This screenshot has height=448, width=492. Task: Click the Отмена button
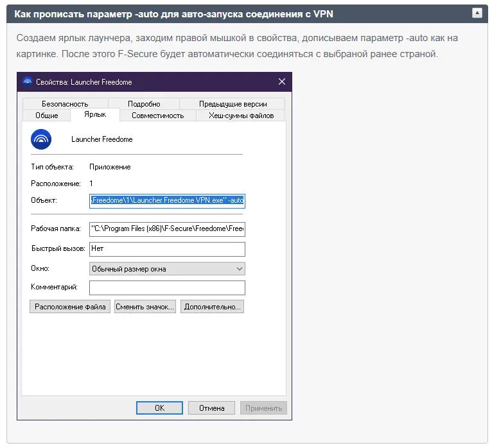pos(211,408)
